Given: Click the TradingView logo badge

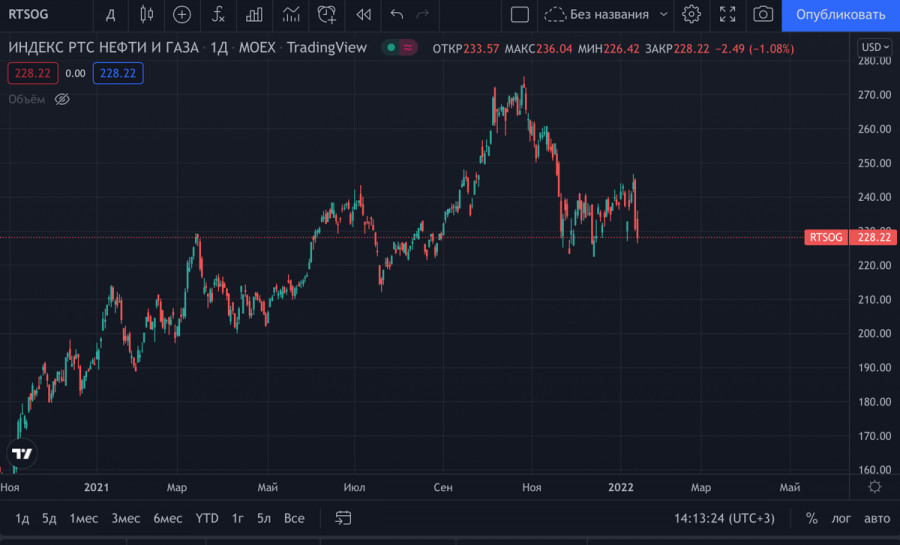Looking at the screenshot, I should [x=22, y=454].
